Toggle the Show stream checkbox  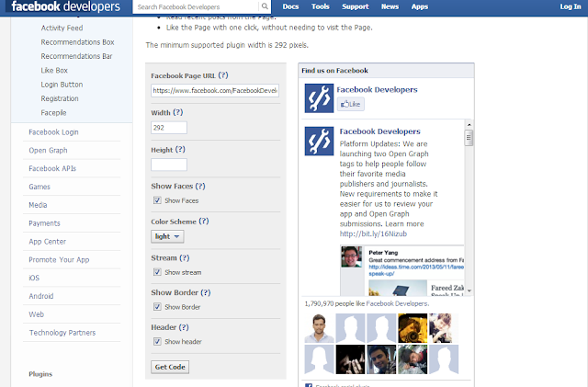[x=157, y=272]
